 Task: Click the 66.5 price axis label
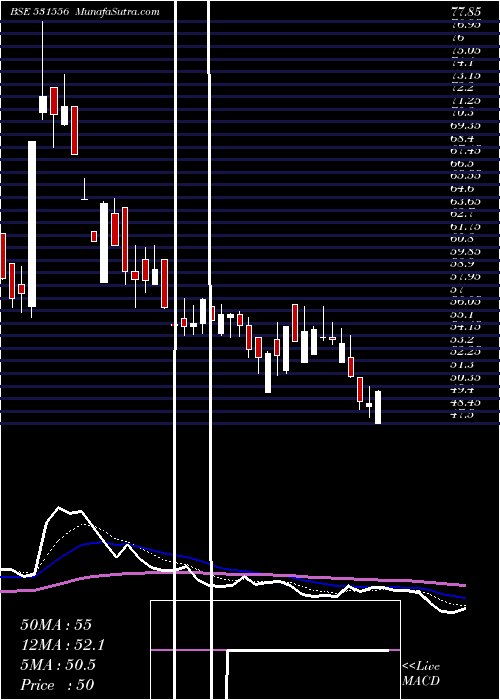(463, 163)
